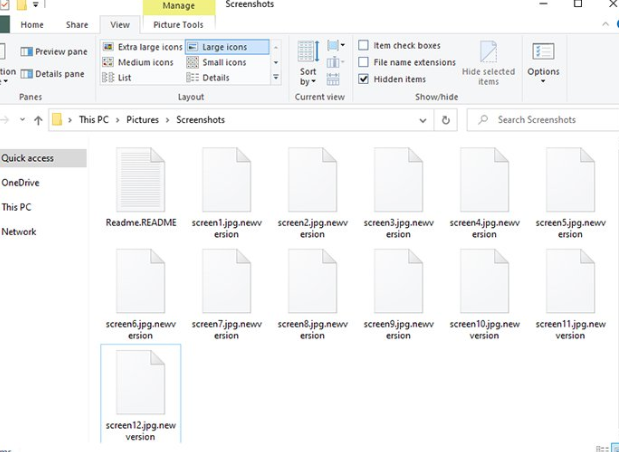Go up one folder level arrow
Viewport: 619px width, 452px height.
tap(38, 120)
